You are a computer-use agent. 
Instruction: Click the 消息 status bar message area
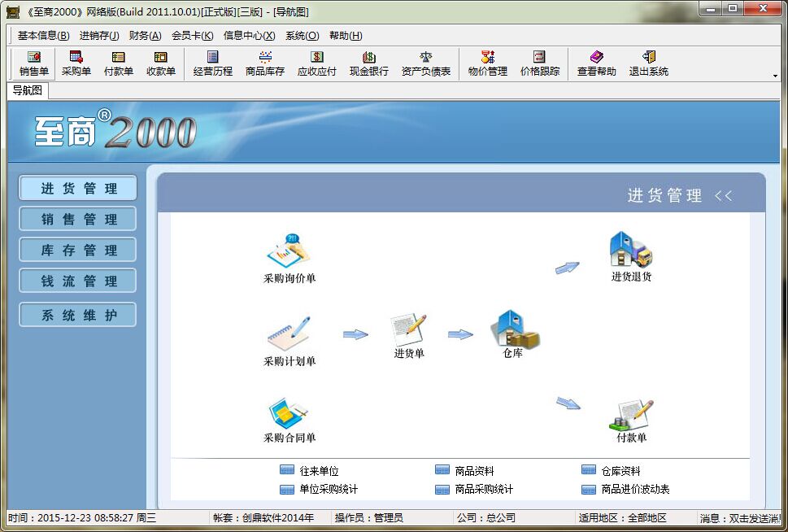point(742,518)
